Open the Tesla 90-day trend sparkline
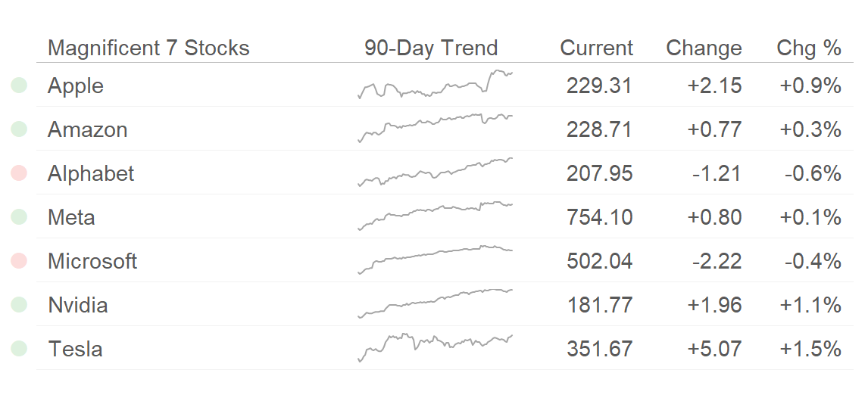868x398 pixels. (x=435, y=348)
